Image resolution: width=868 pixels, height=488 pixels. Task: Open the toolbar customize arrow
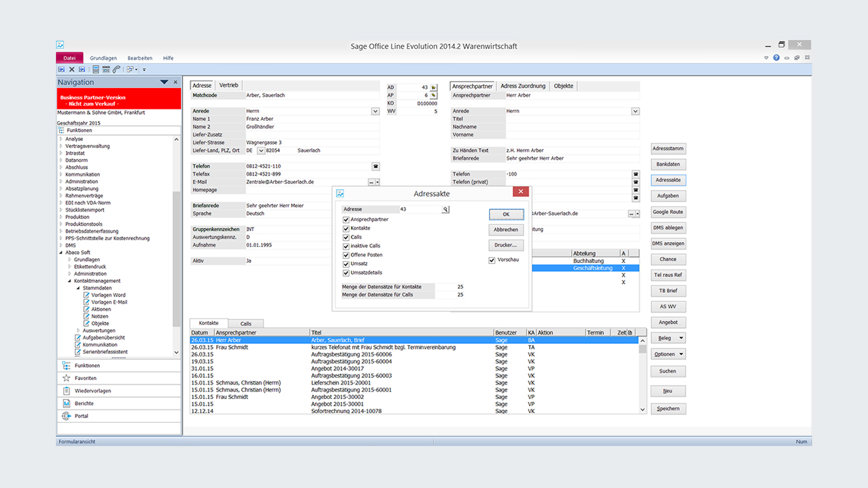point(144,70)
